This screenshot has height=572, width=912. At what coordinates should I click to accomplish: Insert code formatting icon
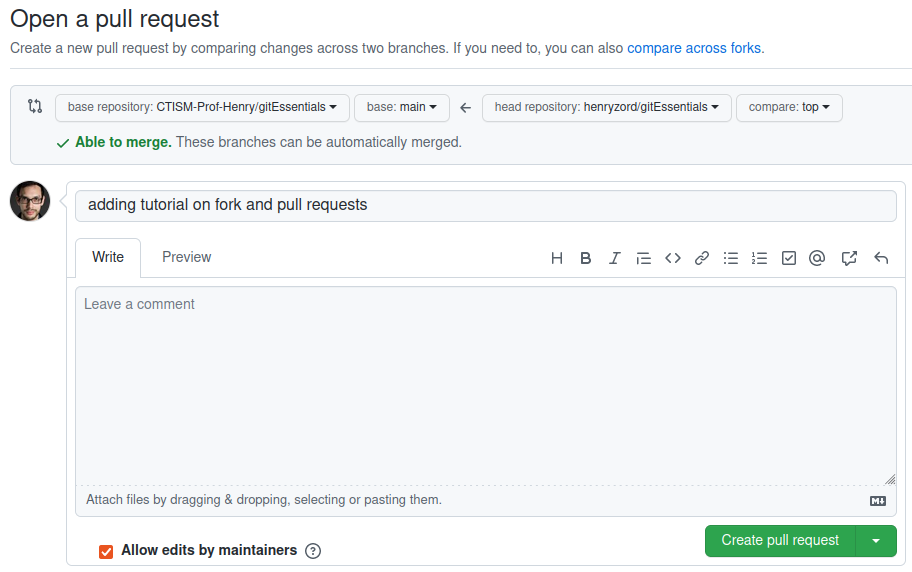point(673,258)
